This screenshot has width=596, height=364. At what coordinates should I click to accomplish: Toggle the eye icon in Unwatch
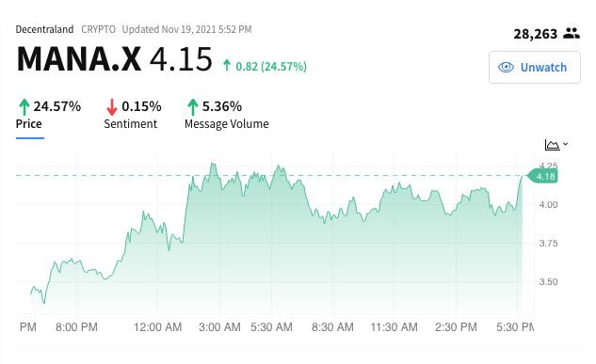coord(506,67)
